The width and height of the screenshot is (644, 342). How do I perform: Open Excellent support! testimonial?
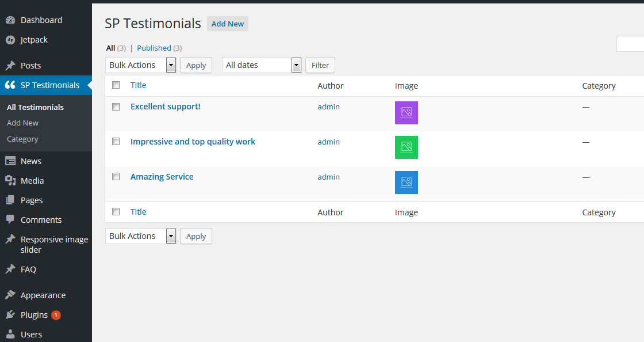166,107
